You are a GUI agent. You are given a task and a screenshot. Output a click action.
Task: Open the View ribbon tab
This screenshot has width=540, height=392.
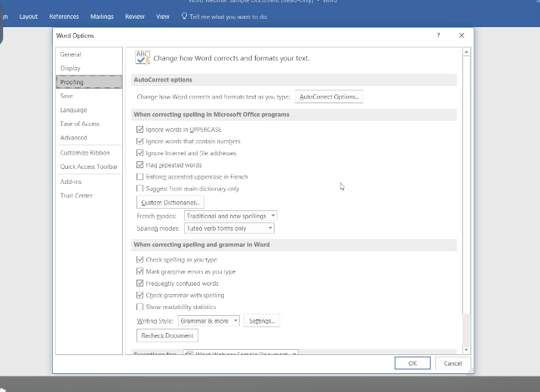(x=163, y=17)
